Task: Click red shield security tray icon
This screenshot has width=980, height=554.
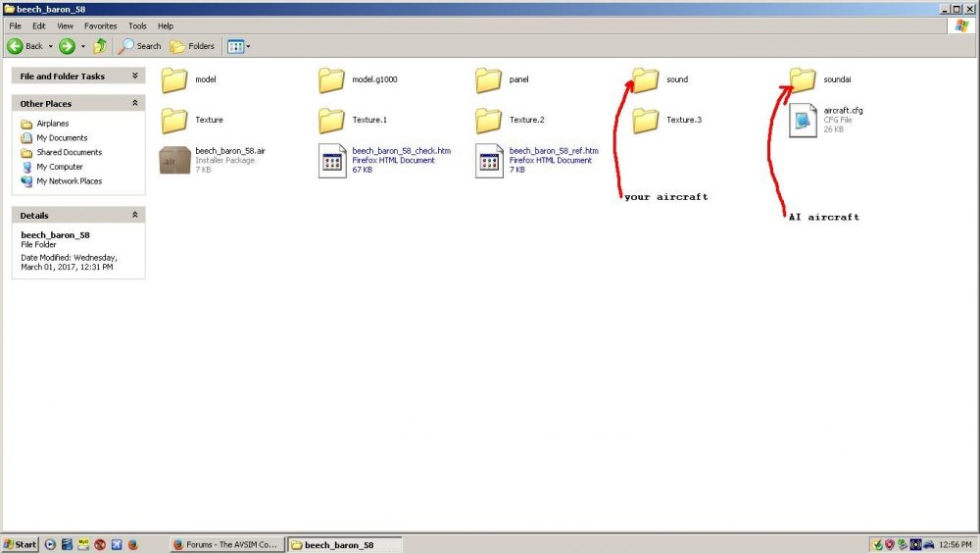Action: (x=890, y=544)
